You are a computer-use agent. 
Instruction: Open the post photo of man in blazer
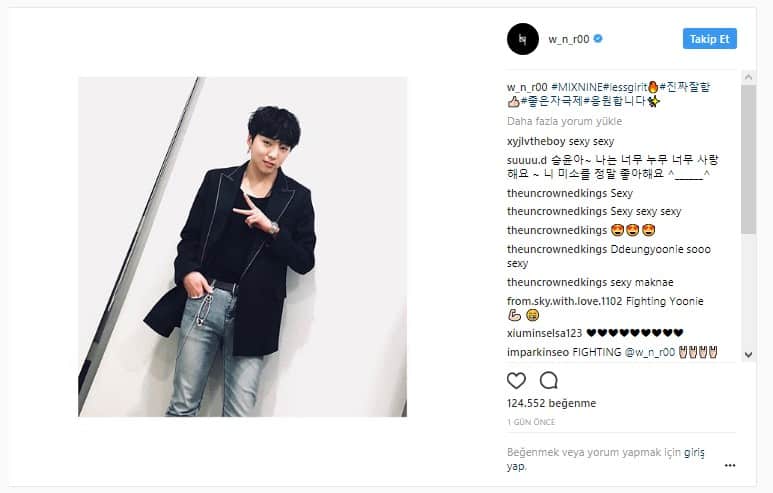click(243, 246)
